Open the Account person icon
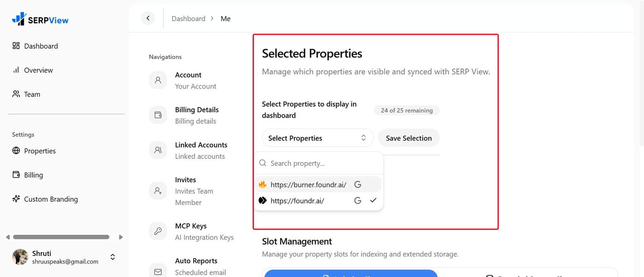The image size is (644, 277). 158,80
